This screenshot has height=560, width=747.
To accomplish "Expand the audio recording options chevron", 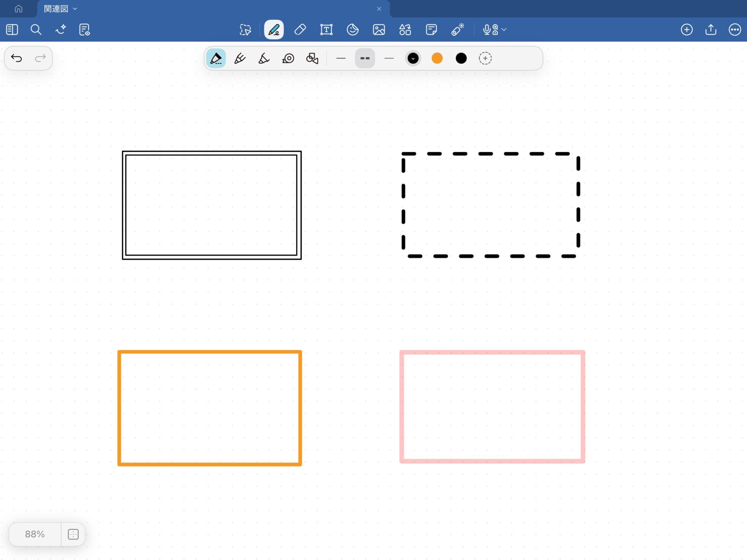I will coord(504,30).
